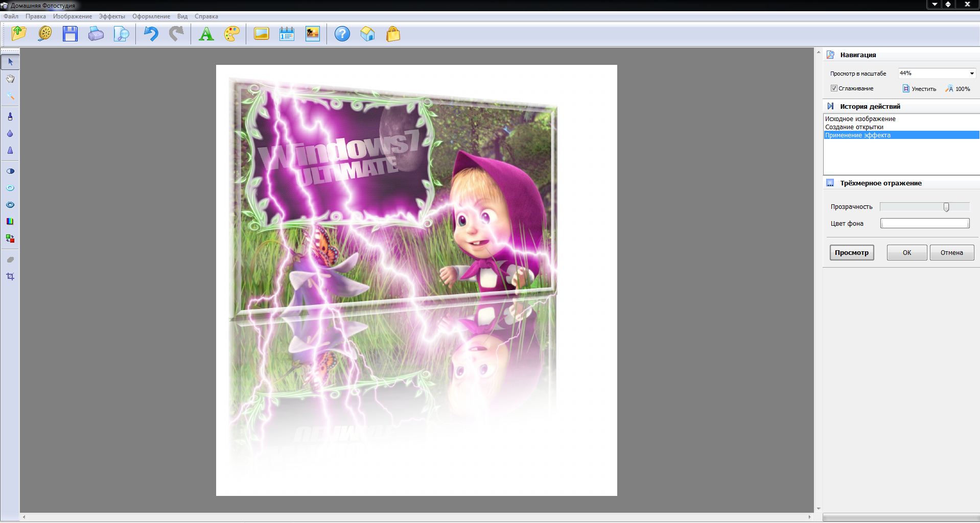Open the Изображение menu
Screen dimensions: 980x523
(73, 16)
